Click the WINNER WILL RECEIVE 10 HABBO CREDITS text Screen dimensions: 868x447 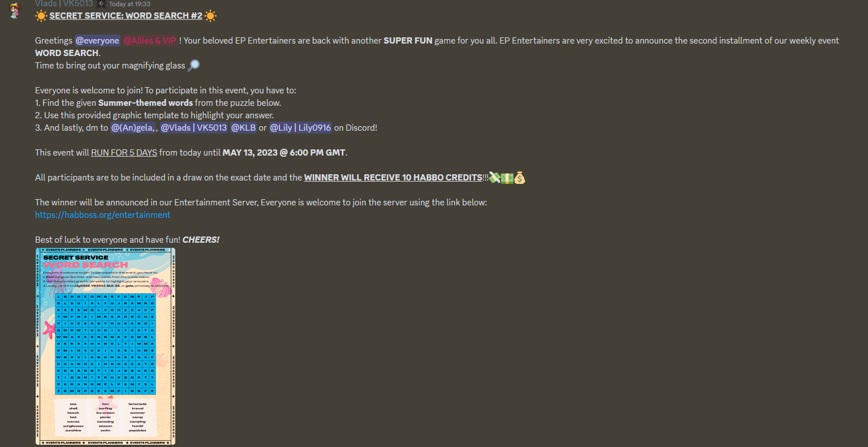point(393,178)
